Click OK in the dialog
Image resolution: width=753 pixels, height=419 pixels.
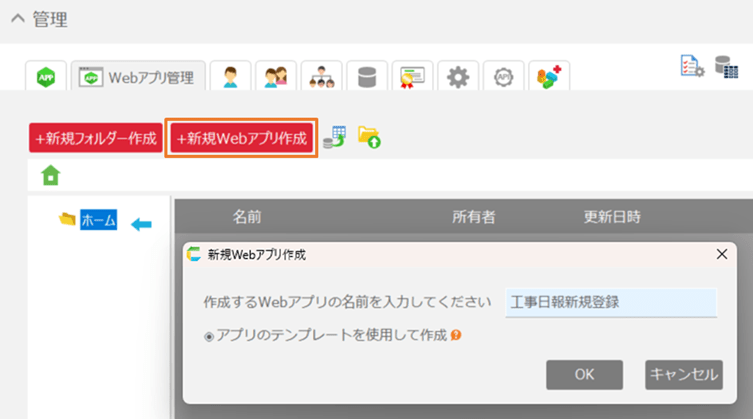click(584, 375)
